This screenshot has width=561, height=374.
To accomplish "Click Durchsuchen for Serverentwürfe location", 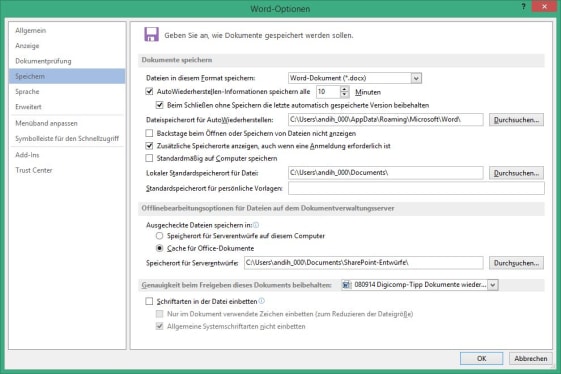I will pos(516,263).
